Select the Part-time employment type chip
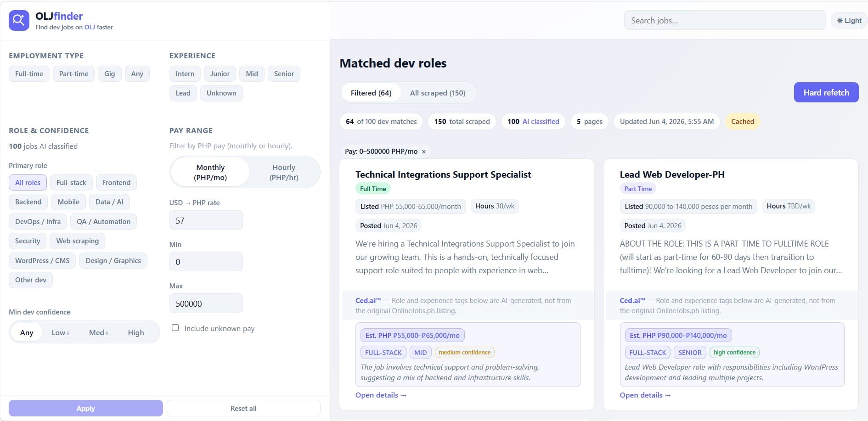Image resolution: width=868 pixels, height=421 pixels. coord(73,74)
